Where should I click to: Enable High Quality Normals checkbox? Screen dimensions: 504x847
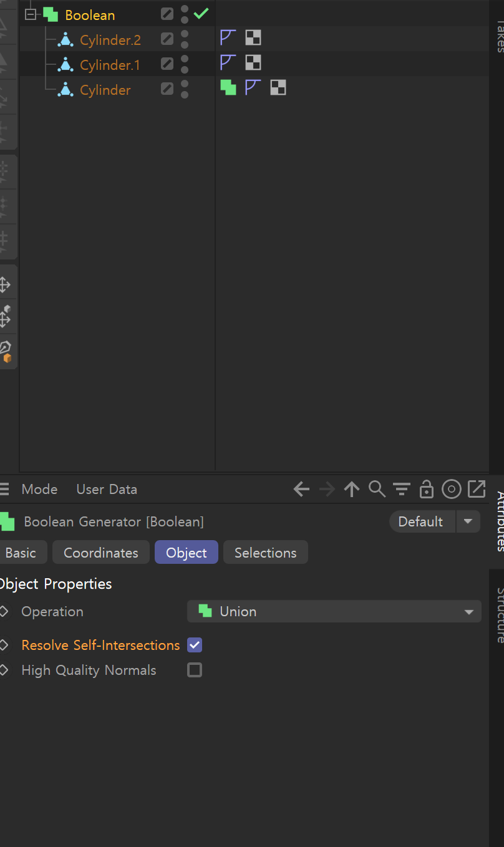[195, 670]
